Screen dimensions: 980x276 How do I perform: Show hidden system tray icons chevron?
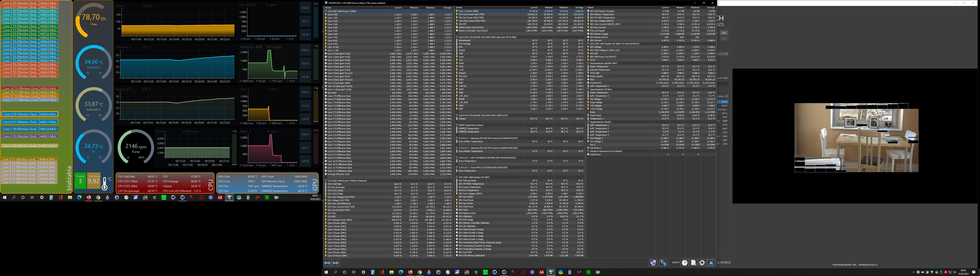913,272
